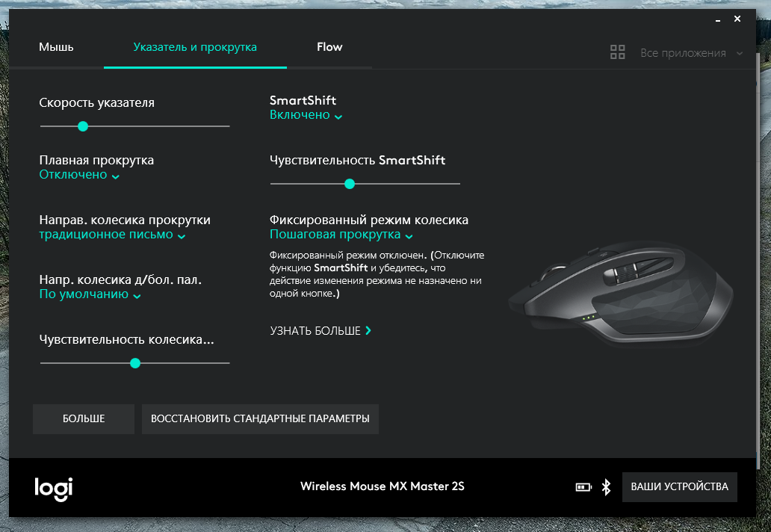This screenshot has width=771, height=532.
Task: Click the Фиксированный режим отключен description text
Action: tap(377, 274)
